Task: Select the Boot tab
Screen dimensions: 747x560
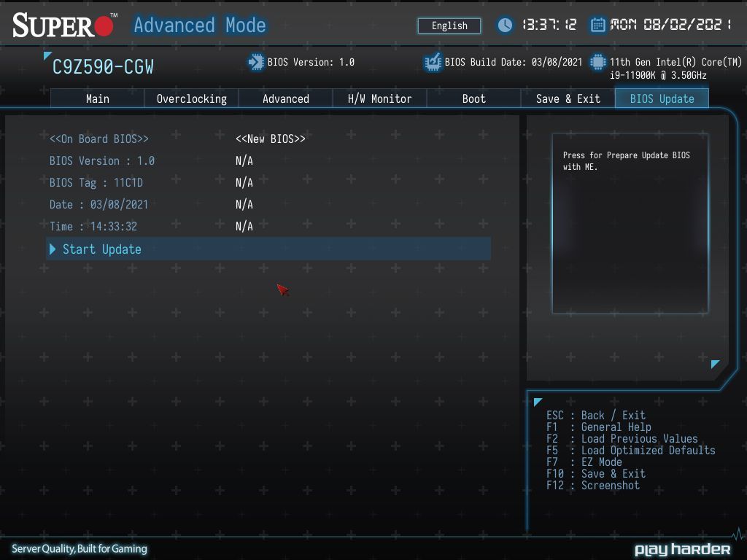Action: click(x=474, y=98)
